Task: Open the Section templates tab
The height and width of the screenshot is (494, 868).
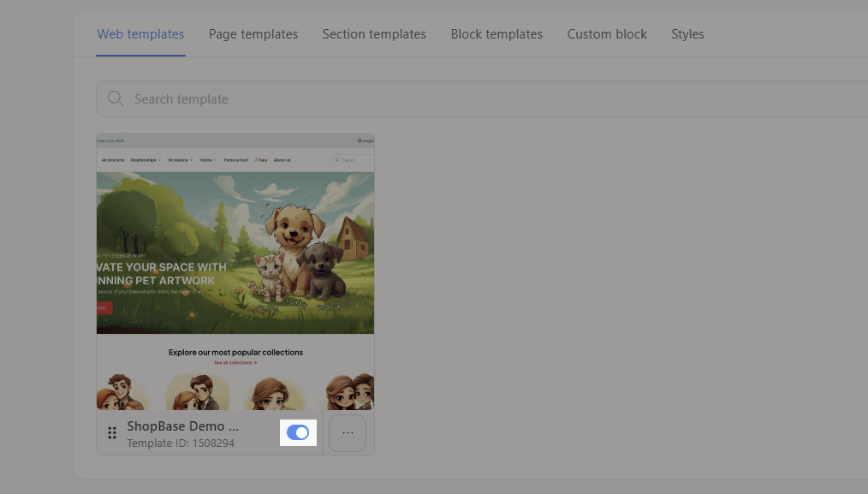Action: point(374,34)
